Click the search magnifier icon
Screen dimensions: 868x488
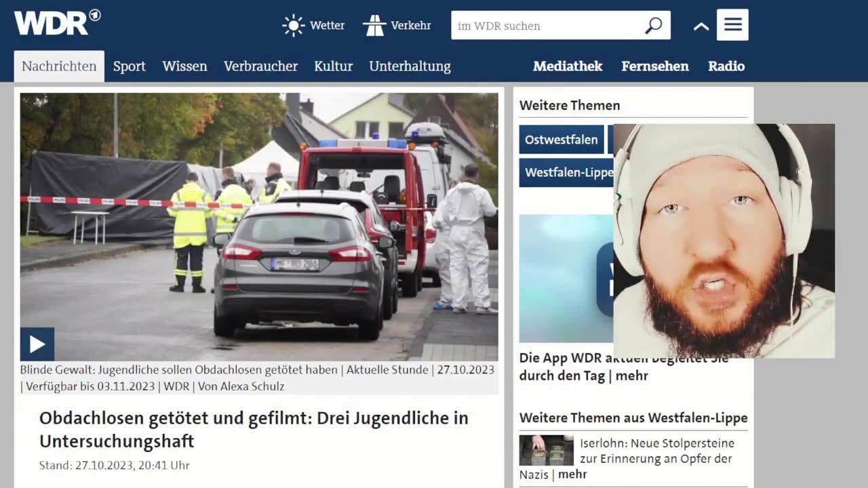pyautogui.click(x=653, y=26)
